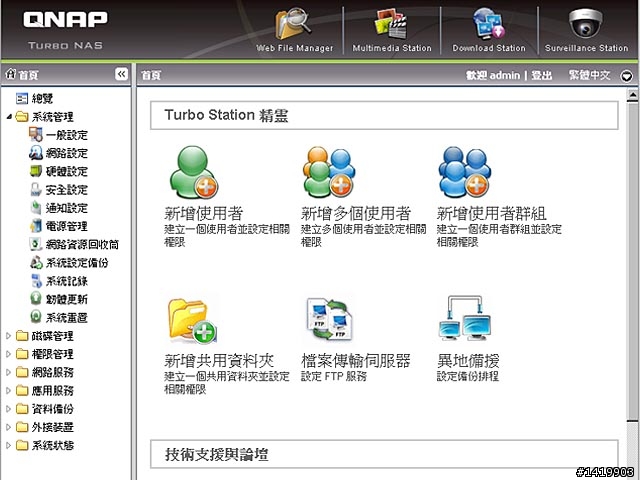Select the 網路服務 folder label

click(53, 372)
